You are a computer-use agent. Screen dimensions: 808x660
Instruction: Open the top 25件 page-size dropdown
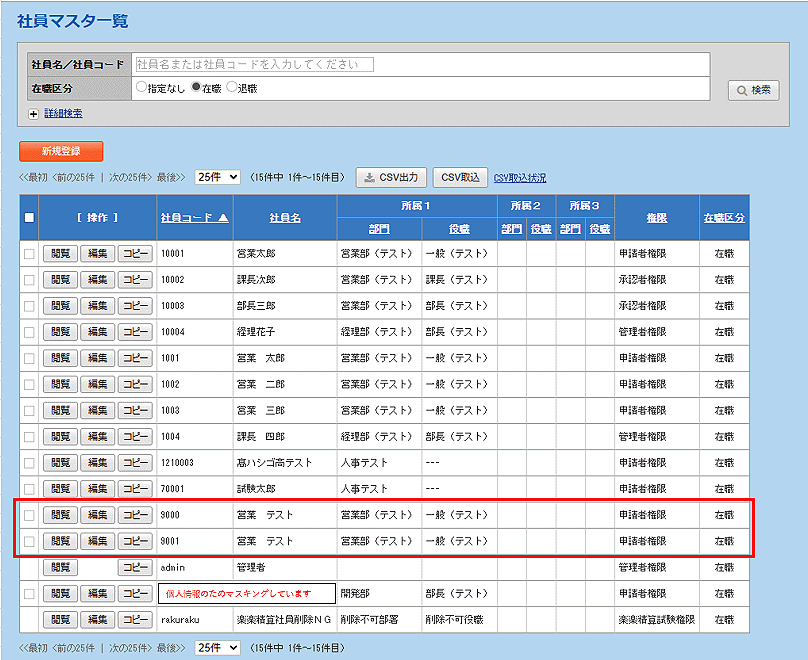(217, 177)
